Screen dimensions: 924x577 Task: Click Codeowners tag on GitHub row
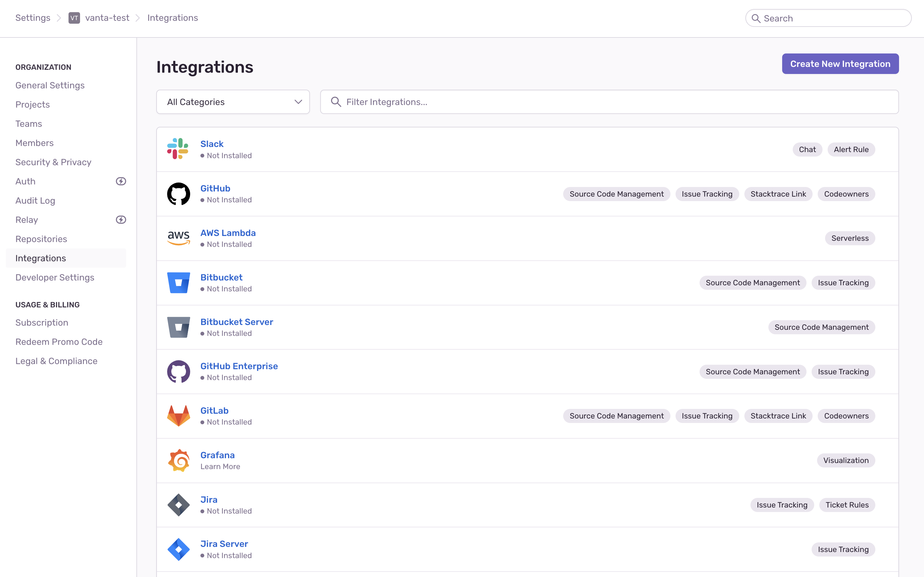pyautogui.click(x=846, y=194)
